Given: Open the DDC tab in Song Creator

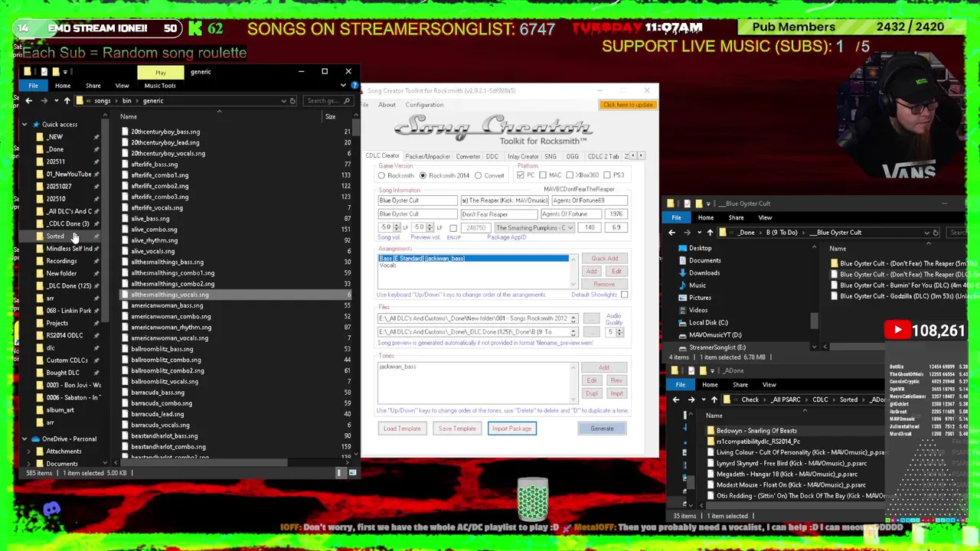Looking at the screenshot, I should pyautogui.click(x=492, y=156).
